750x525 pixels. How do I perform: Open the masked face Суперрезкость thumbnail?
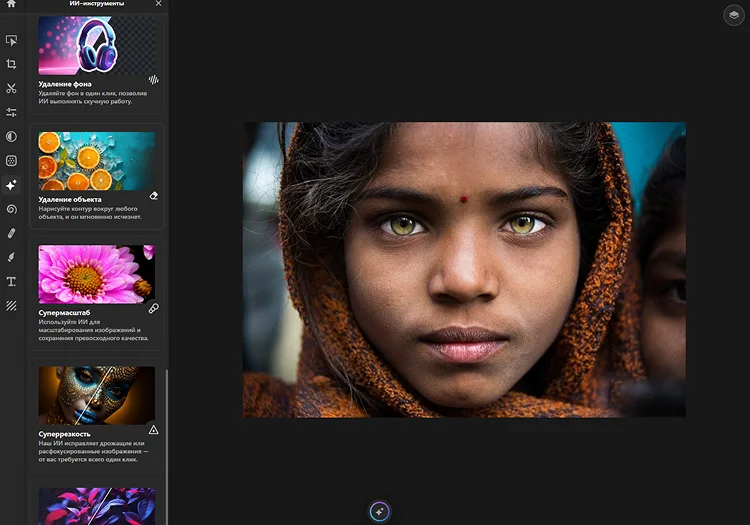click(x=97, y=395)
